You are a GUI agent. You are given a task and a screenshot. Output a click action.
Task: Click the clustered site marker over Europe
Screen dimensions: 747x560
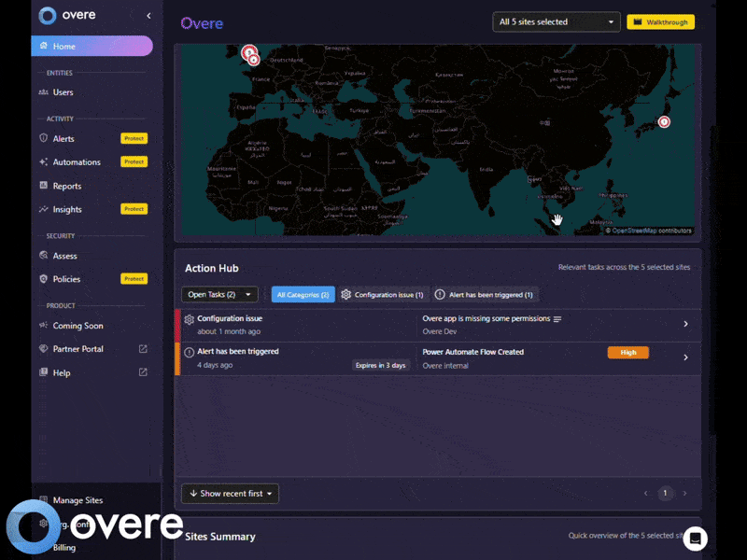[249, 52]
